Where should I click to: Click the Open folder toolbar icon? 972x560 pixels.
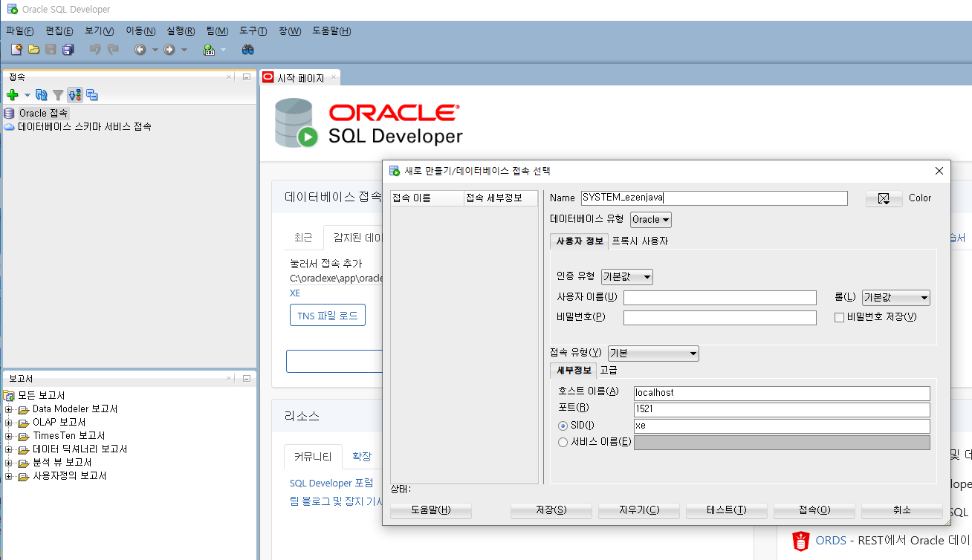pos(33,49)
